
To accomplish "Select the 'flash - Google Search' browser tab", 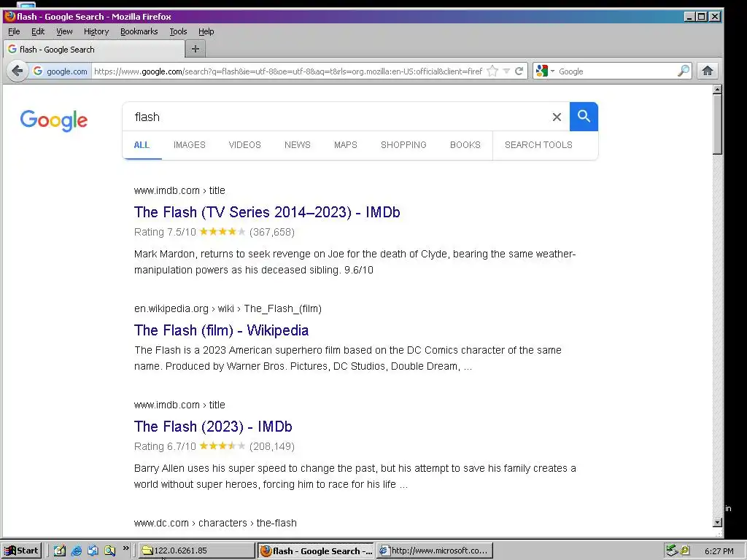I will point(94,49).
